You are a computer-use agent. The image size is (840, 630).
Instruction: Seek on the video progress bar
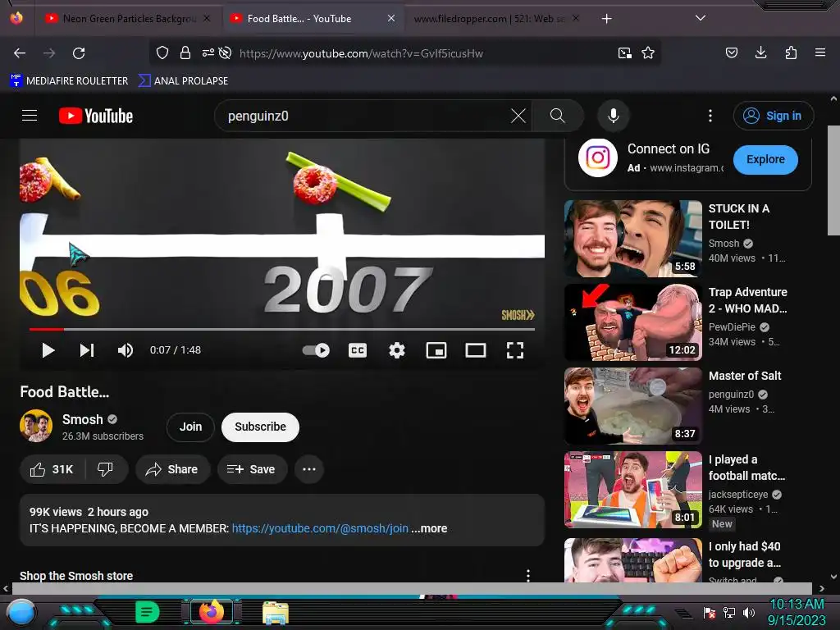click(x=282, y=329)
